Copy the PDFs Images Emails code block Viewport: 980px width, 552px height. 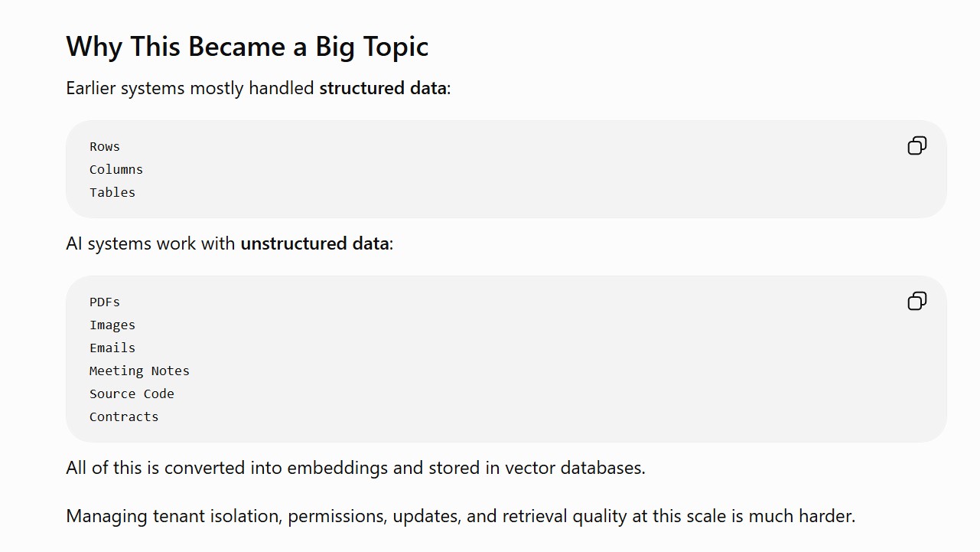(x=917, y=301)
